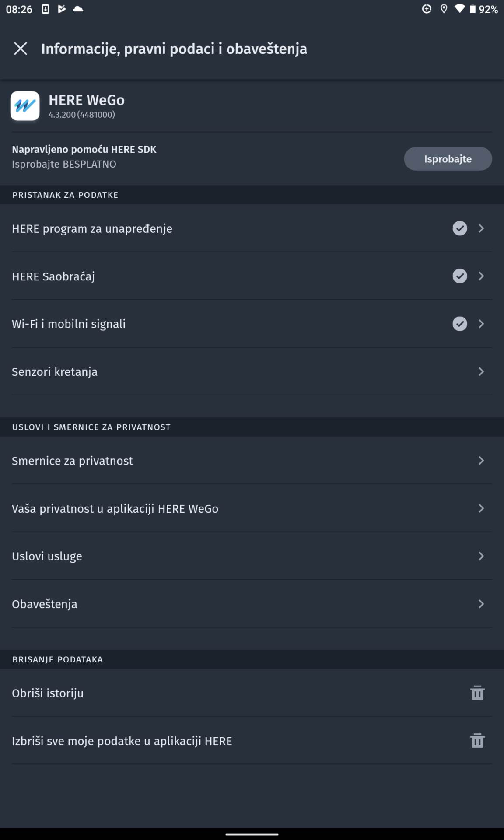The width and height of the screenshot is (504, 840).
Task: Toggle HERE program za unapređenje checkmark
Action: [x=460, y=228]
